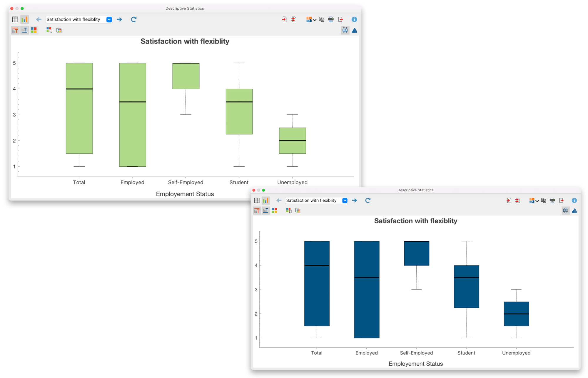Click 'Satisfaction with flexiblity' title of blue chart

415,221
